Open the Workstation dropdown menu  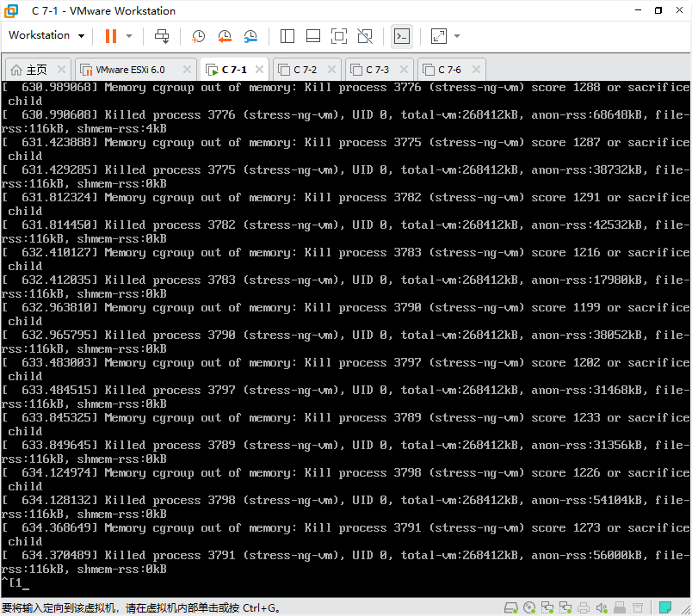(x=46, y=35)
